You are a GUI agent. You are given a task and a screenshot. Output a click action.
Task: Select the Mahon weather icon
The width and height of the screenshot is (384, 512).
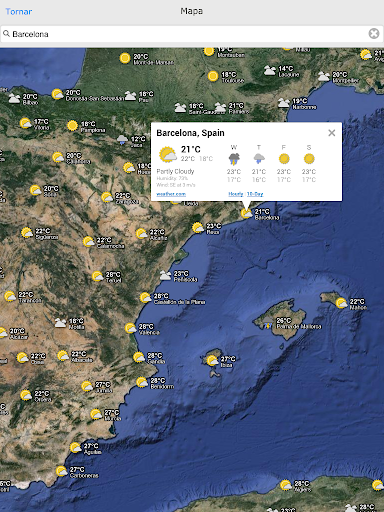point(341,303)
